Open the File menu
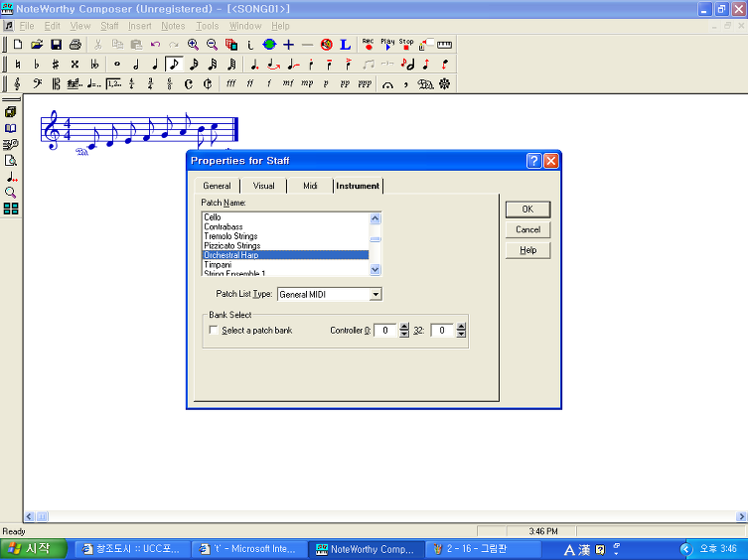Image resolution: width=748 pixels, height=560 pixels. (27, 26)
